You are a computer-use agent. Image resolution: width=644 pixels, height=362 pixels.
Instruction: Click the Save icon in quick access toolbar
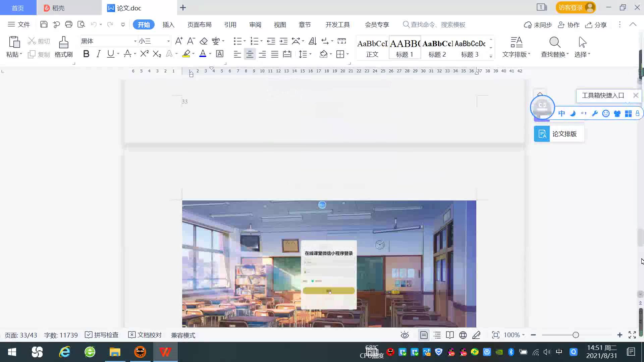pos(44,24)
